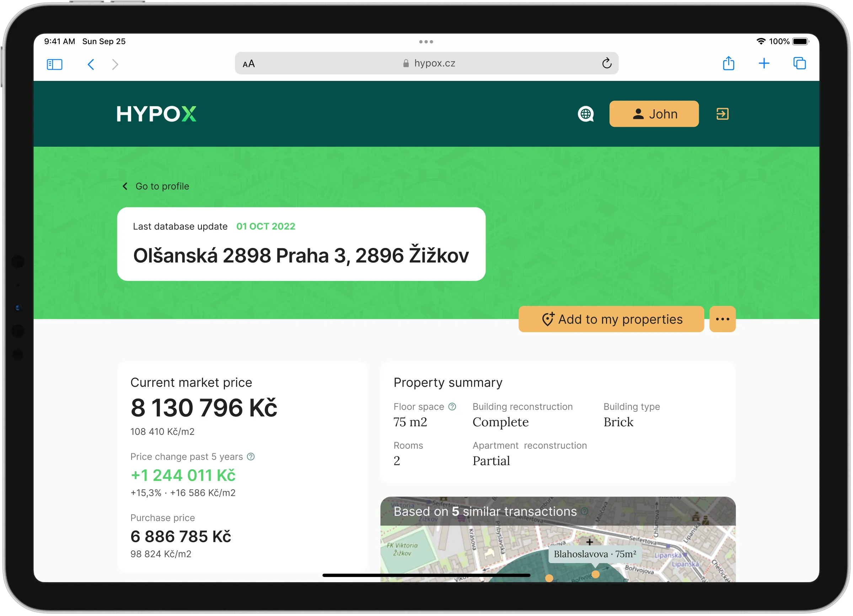Click the Wi-Fi status icon
This screenshot has width=853, height=616.
tap(761, 41)
